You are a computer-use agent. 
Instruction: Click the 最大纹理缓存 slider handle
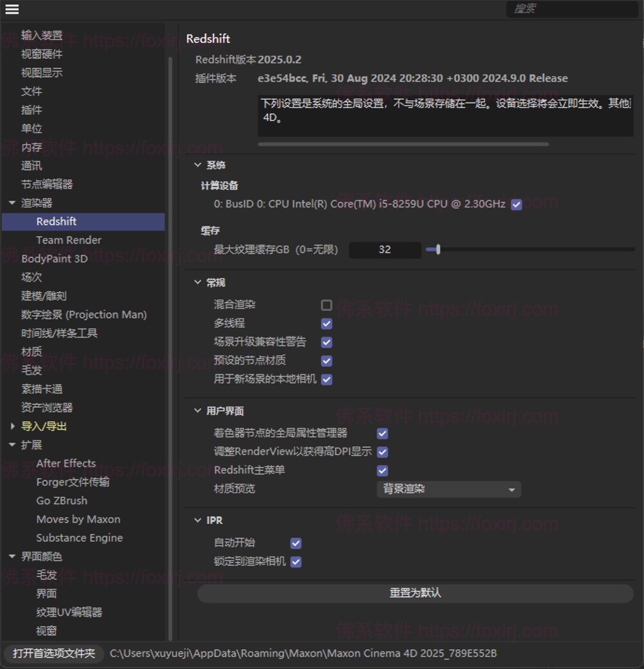coord(438,249)
